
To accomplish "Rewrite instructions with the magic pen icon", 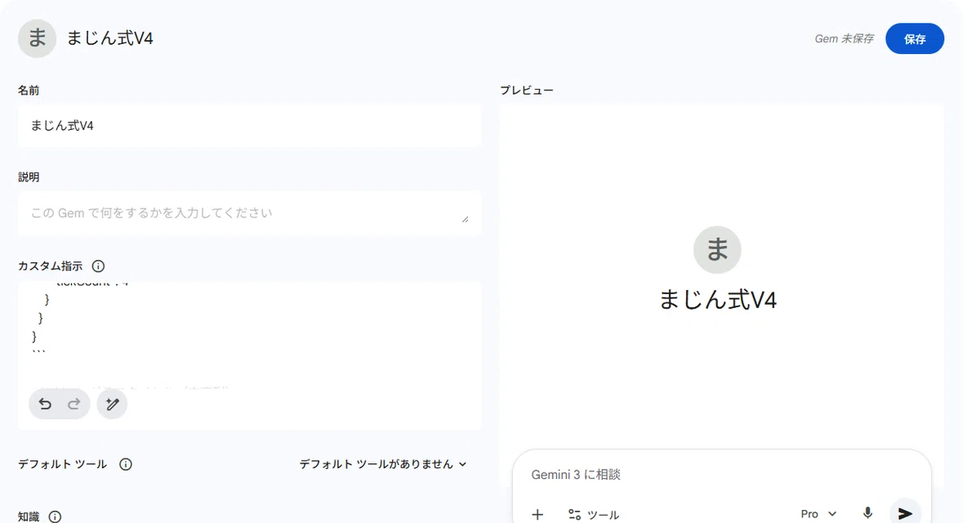I will (112, 404).
